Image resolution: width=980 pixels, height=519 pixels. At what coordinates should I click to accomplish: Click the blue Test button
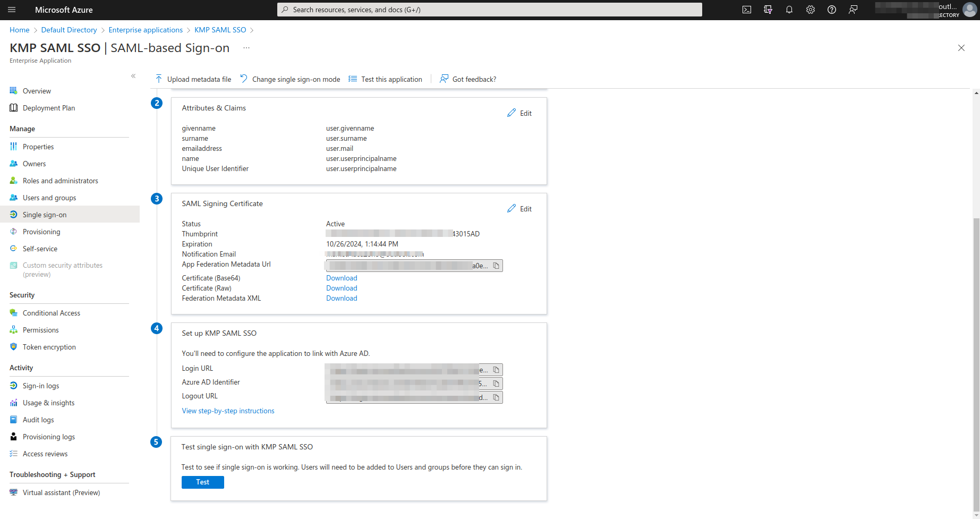[203, 482]
